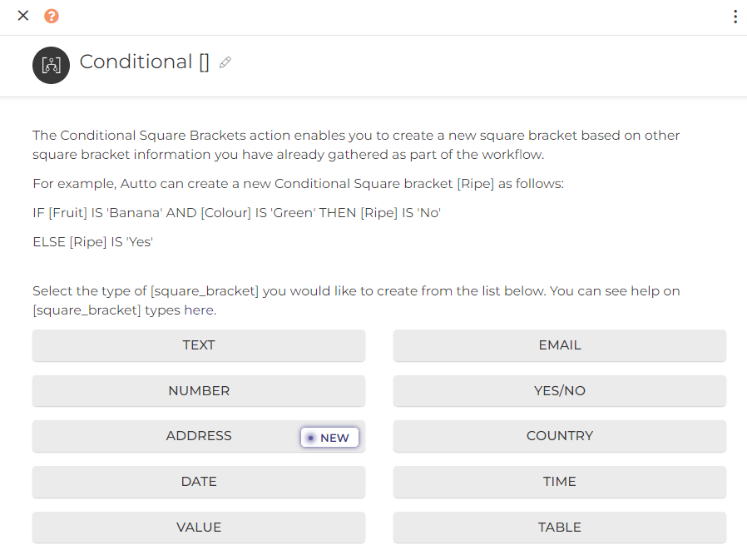Click the Conditional [] title text
The width and height of the screenshot is (747, 560).
coord(144,62)
